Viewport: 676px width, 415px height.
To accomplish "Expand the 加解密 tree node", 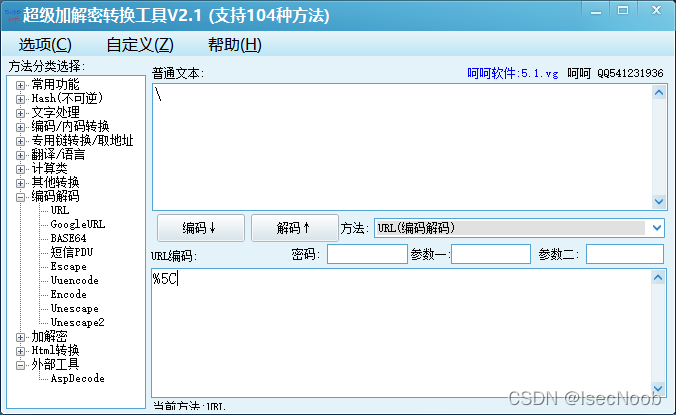I will (20, 337).
